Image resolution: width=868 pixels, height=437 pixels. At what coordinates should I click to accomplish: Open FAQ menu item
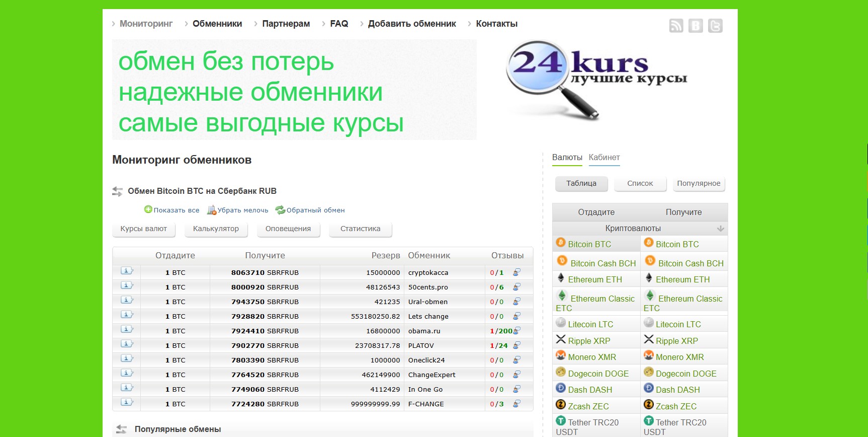pyautogui.click(x=339, y=24)
